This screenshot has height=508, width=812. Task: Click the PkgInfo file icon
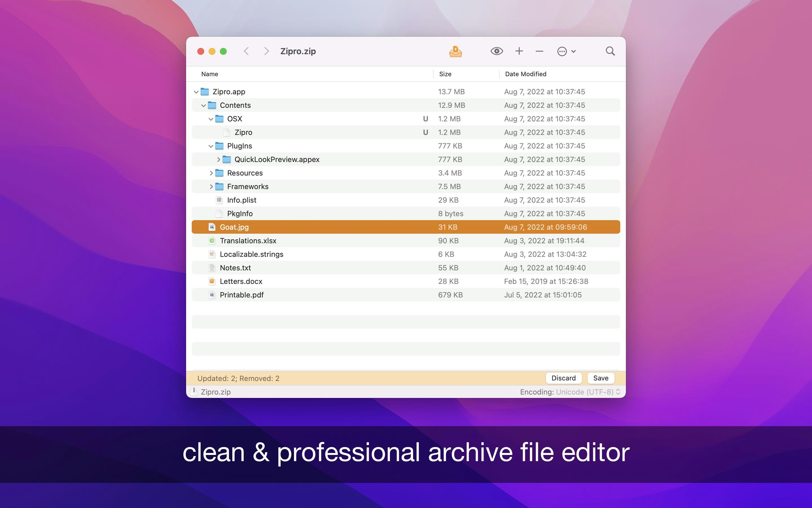coord(219,214)
